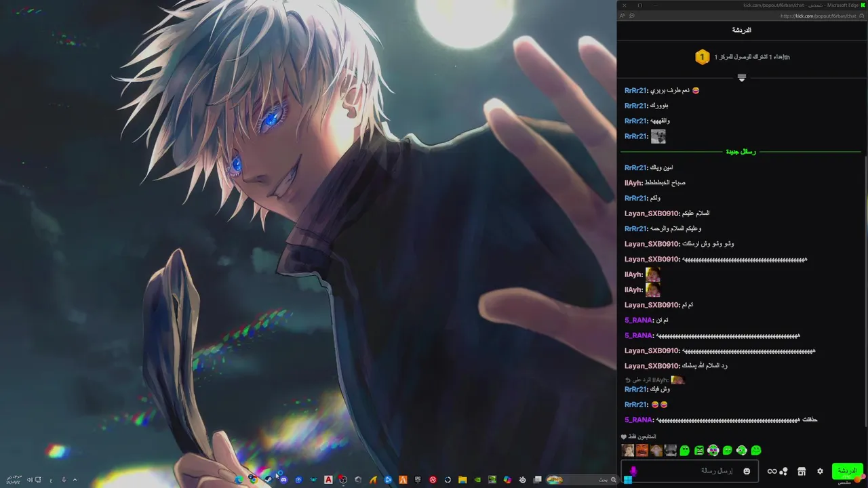
Task: Click the infinity symbol icon
Action: (x=772, y=471)
